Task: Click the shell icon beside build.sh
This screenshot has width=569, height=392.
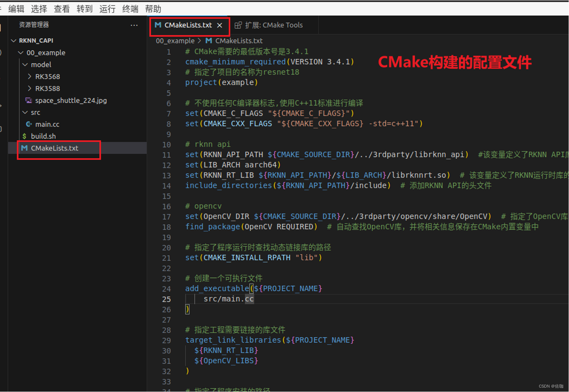Action: click(24, 136)
